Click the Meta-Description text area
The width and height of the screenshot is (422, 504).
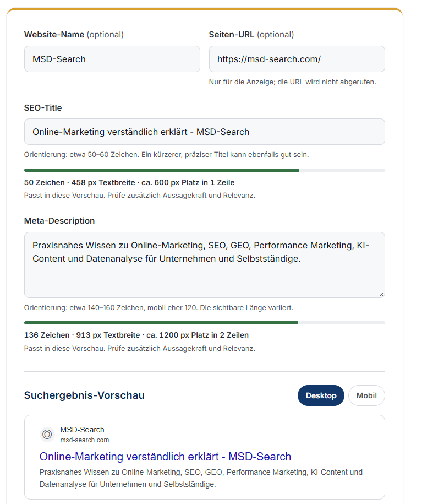[205, 265]
